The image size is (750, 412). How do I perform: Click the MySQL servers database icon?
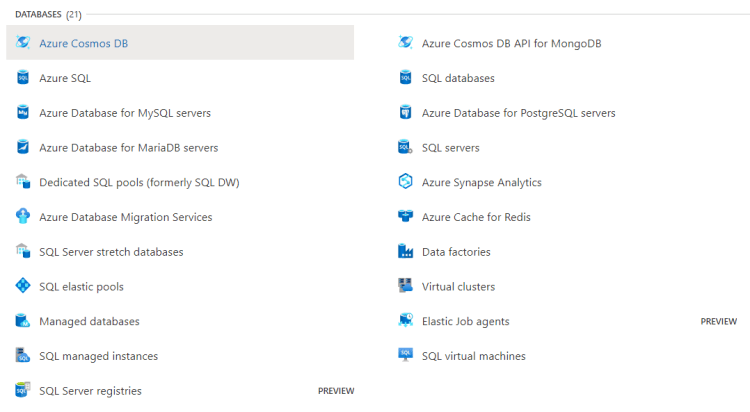pyautogui.click(x=23, y=112)
